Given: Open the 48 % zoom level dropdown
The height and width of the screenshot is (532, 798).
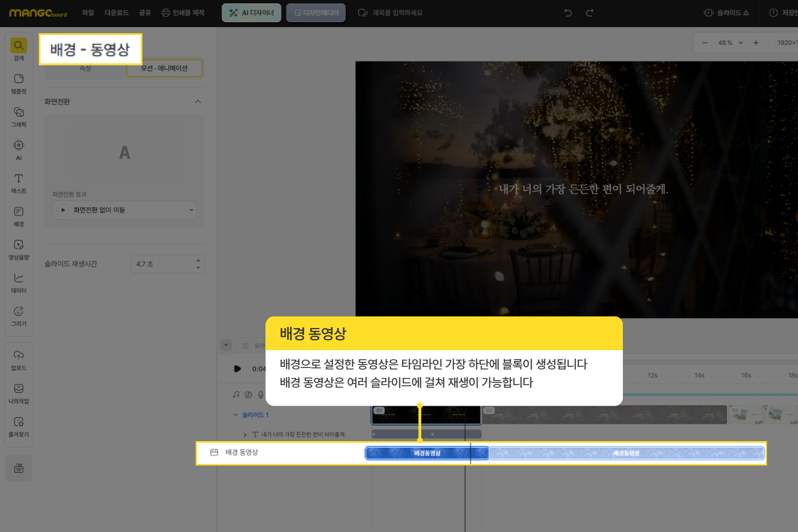Looking at the screenshot, I should (730, 43).
